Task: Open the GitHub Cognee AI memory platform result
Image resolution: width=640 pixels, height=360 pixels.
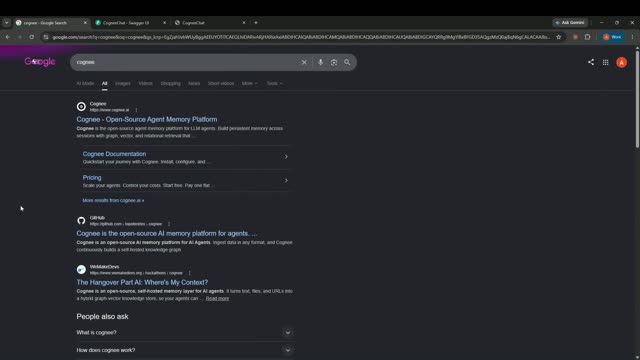Action: pos(167,233)
